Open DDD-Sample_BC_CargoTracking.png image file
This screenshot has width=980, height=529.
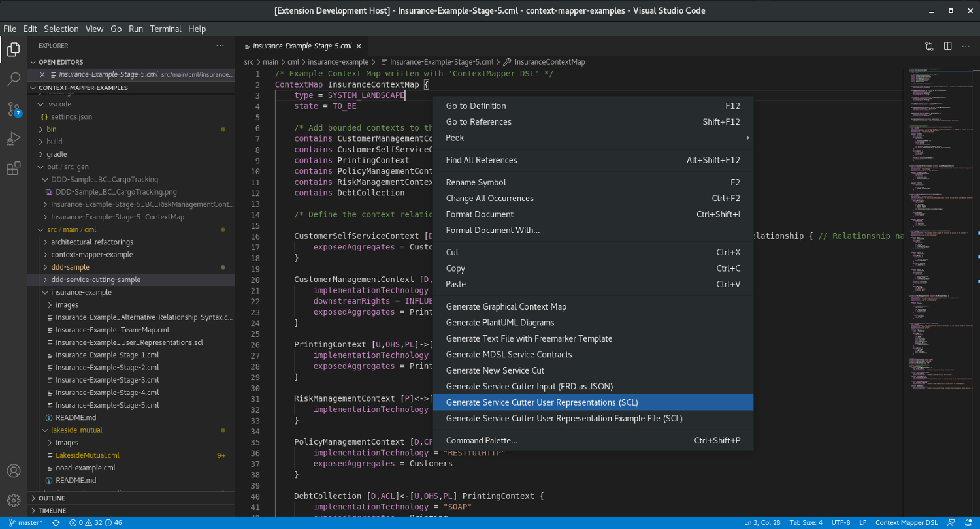point(116,192)
